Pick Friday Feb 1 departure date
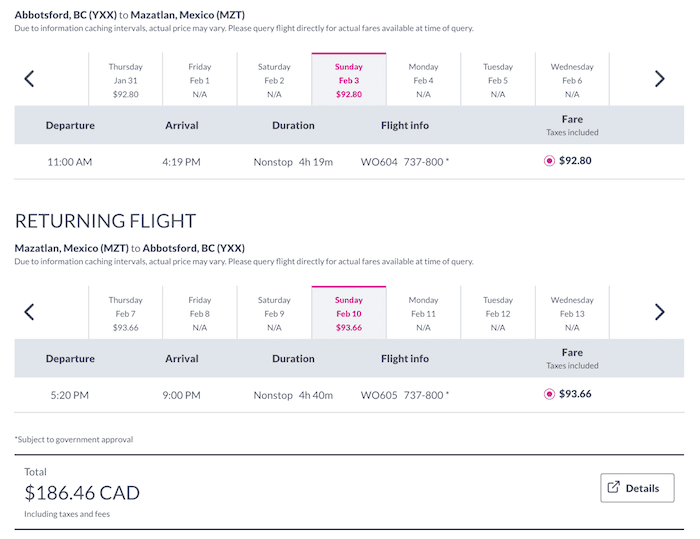This screenshot has height=539, width=700. (200, 79)
